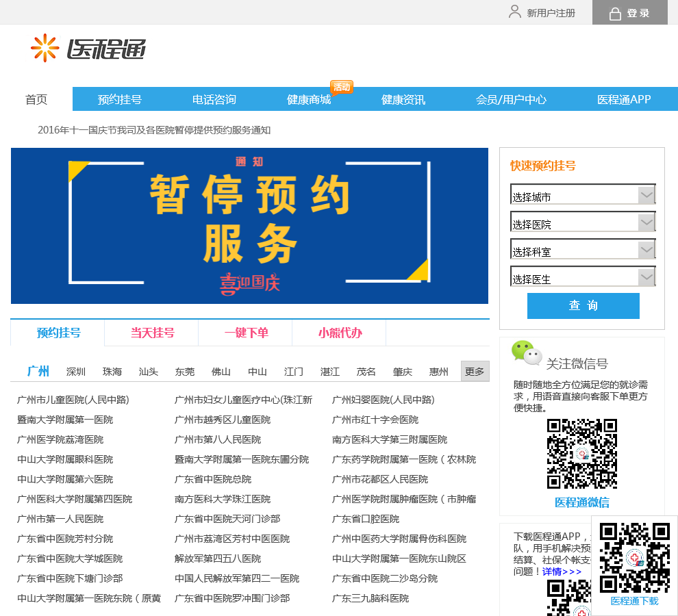Select 珠海 city tab

coord(112,372)
